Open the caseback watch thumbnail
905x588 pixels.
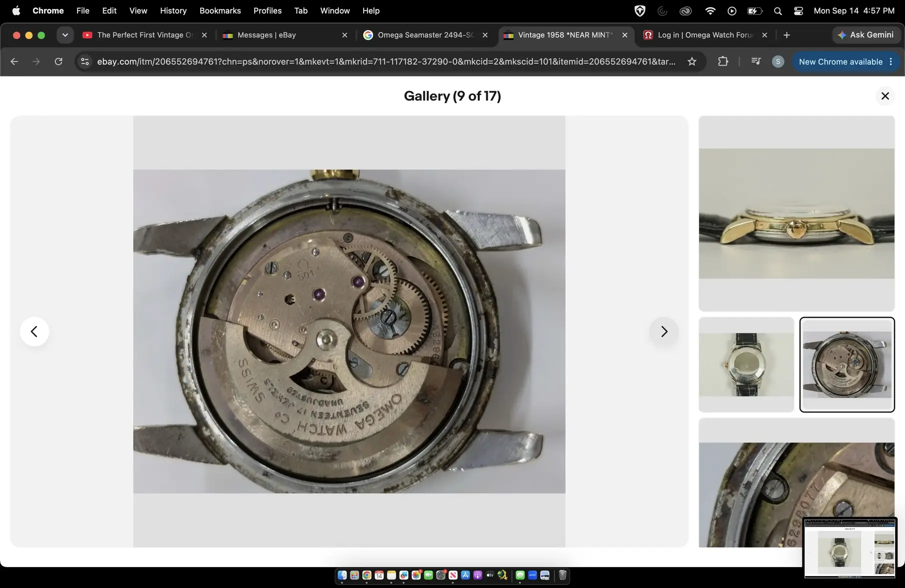click(x=746, y=364)
